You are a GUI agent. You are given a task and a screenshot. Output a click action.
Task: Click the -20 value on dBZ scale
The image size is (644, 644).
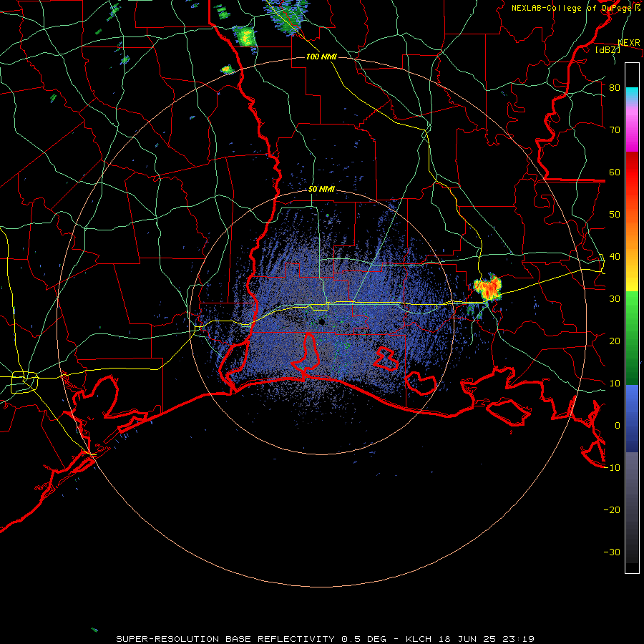coord(612,509)
